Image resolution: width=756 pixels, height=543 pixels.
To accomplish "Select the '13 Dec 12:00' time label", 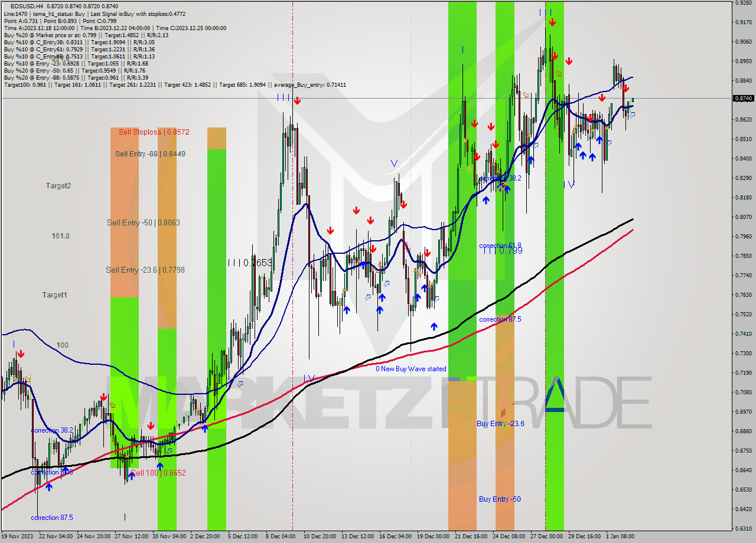I will (356, 537).
